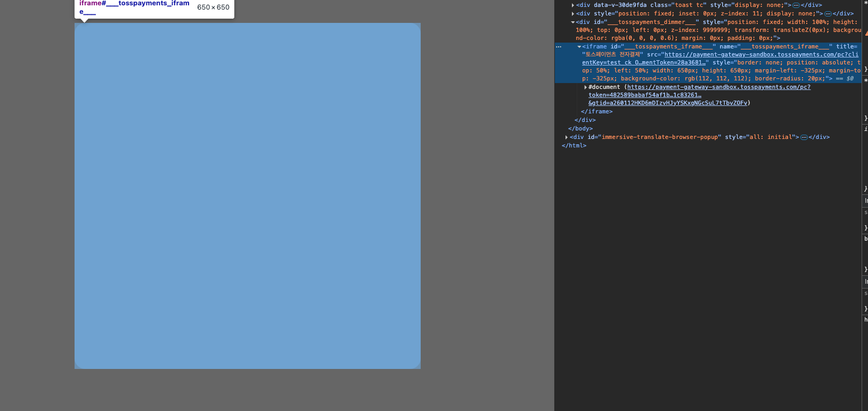Collapse the tosspayments_iframe element node

pos(579,47)
